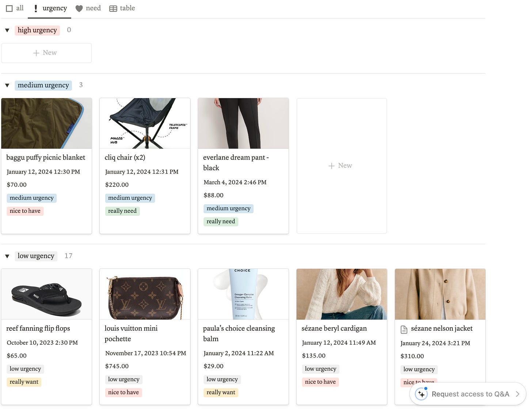Click nice to have tag on louis vuitton card
Image resolution: width=532 pixels, height=410 pixels.
pos(123,392)
